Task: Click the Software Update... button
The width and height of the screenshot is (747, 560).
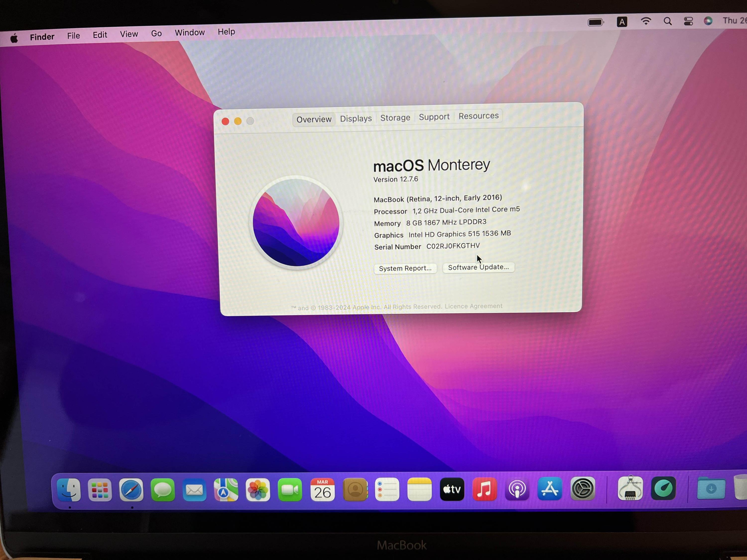Action: (479, 267)
